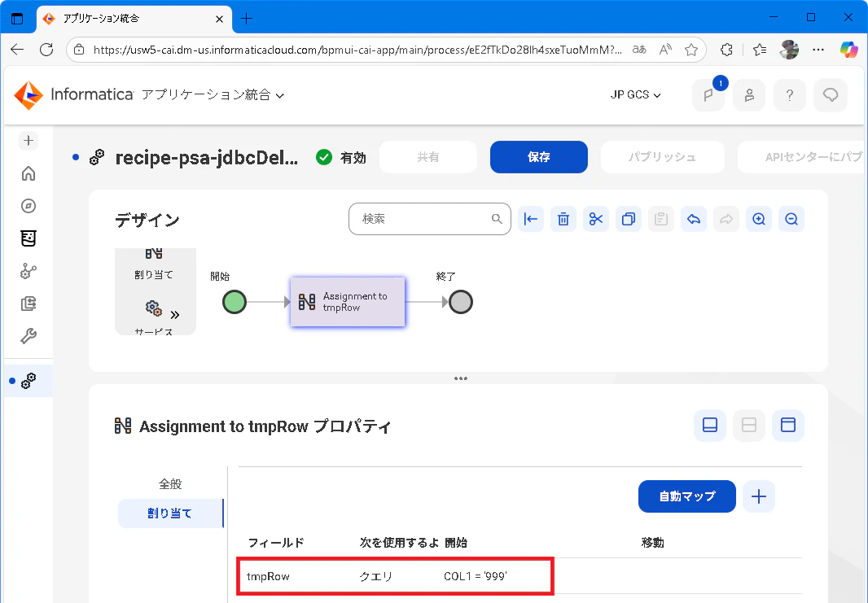Select the gray 終了 end node
The height and width of the screenshot is (603, 868).
461,302
